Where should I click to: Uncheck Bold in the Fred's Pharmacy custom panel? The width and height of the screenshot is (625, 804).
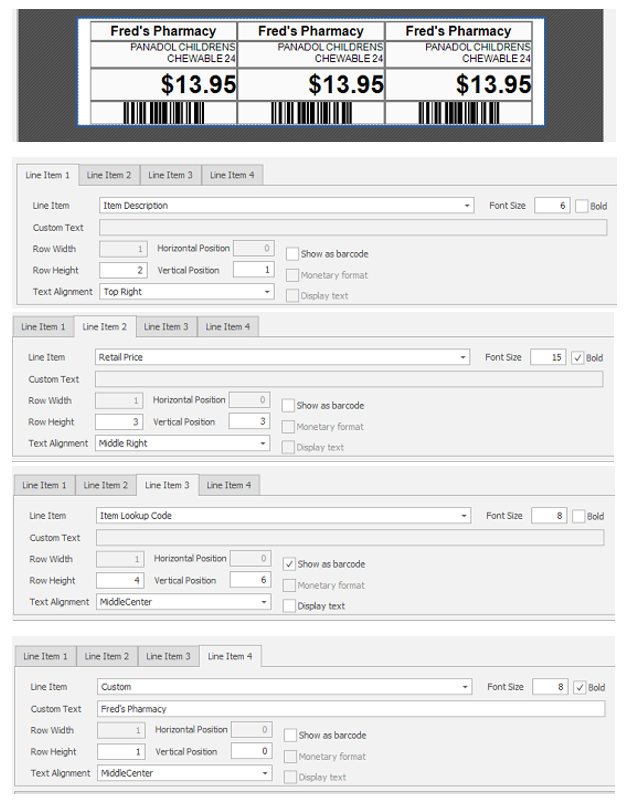coord(579,688)
